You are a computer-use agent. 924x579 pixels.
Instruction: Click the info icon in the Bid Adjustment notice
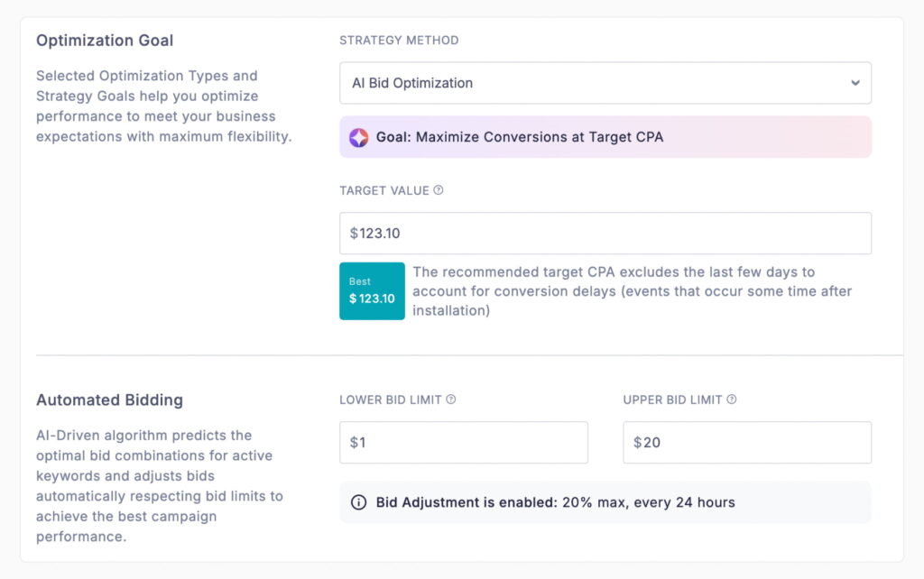[x=357, y=502]
